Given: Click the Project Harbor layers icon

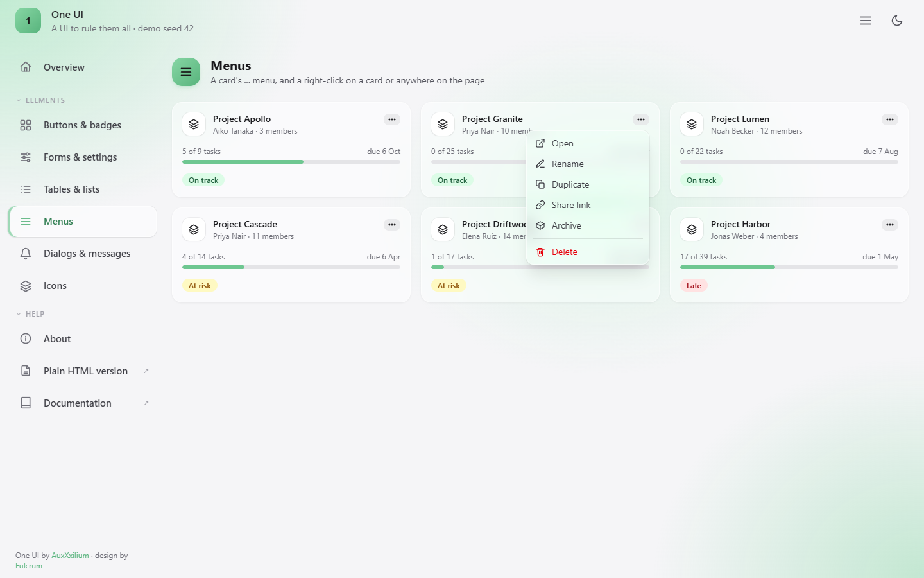Looking at the screenshot, I should [x=692, y=230].
